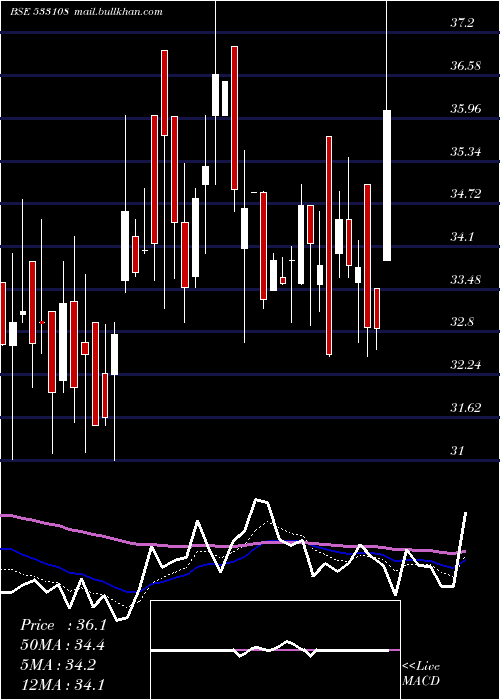Click the BSE 533108 symbol title
Viewport: 500px width, 700px height.
(x=39, y=12)
